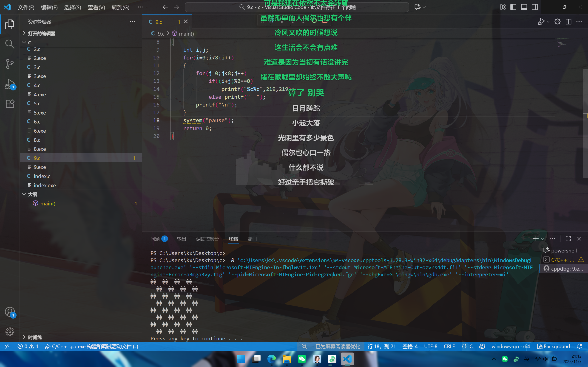The width and height of the screenshot is (588, 367).
Task: Change file encoding via UTF-8 status item
Action: click(x=431, y=346)
